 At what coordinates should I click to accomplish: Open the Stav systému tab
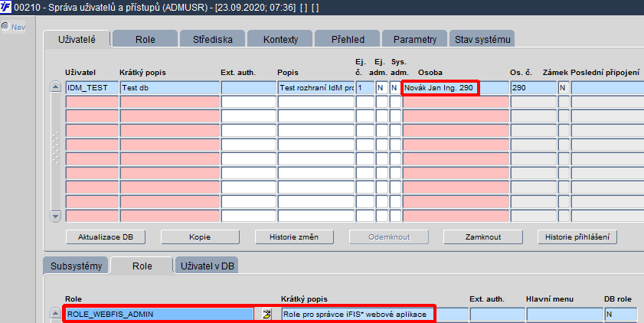[x=482, y=39]
